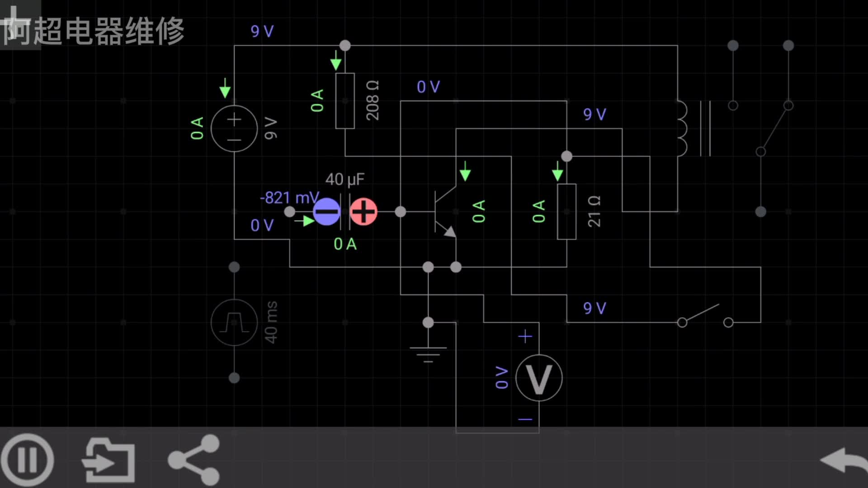The height and width of the screenshot is (488, 868).
Task: Select the 21 Ω resistor
Action: pyautogui.click(x=566, y=211)
